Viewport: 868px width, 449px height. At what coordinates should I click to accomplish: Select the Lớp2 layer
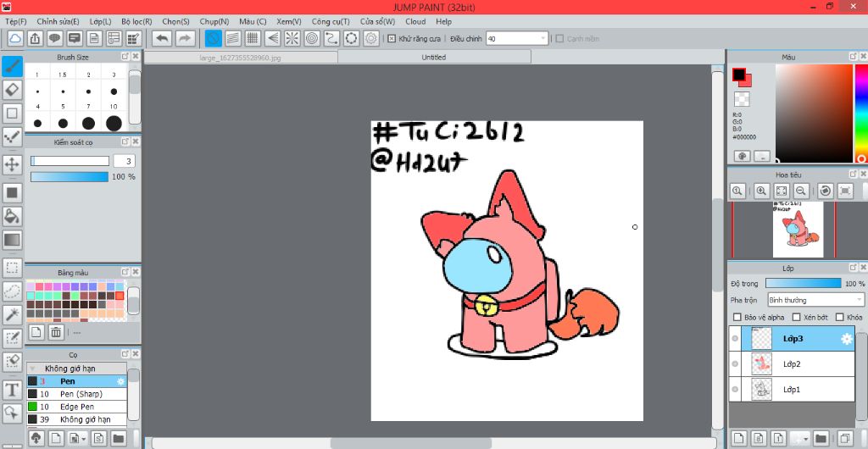(792, 363)
